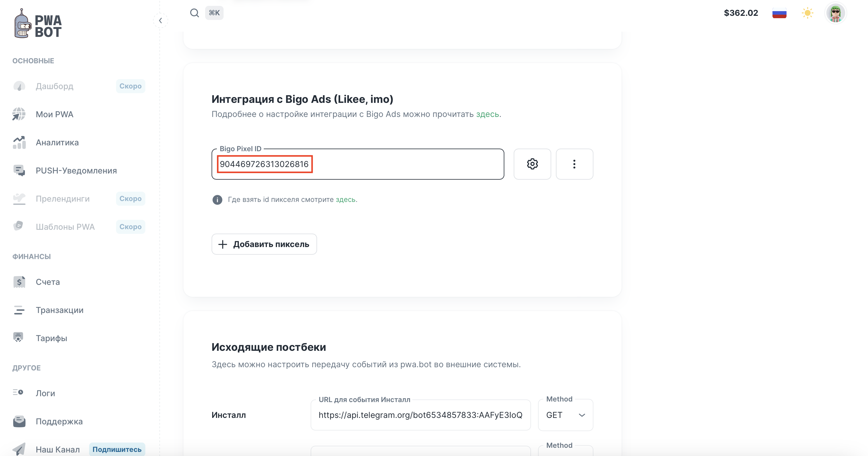Open pixel settings gear icon
This screenshot has height=456, width=868.
tap(532, 164)
